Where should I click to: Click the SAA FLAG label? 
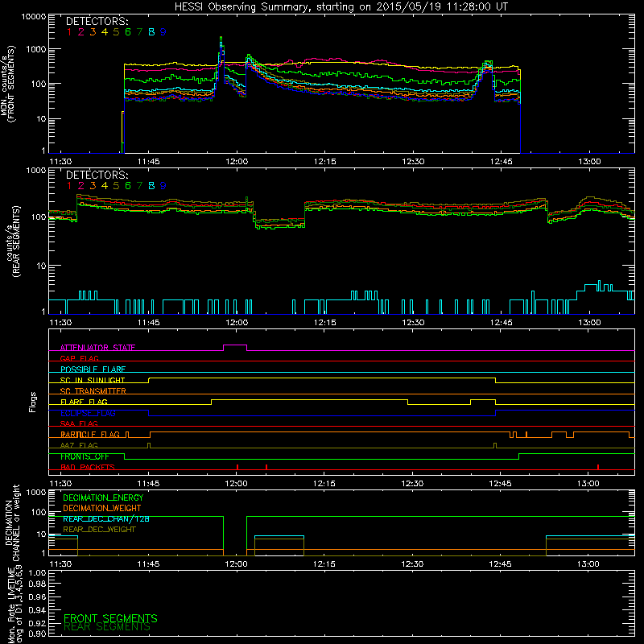tap(79, 423)
